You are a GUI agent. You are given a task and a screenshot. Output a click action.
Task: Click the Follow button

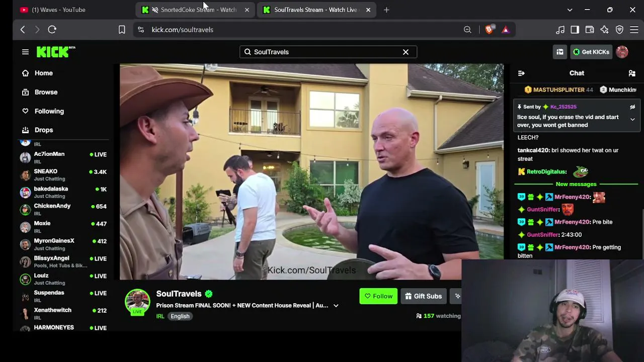378,296
